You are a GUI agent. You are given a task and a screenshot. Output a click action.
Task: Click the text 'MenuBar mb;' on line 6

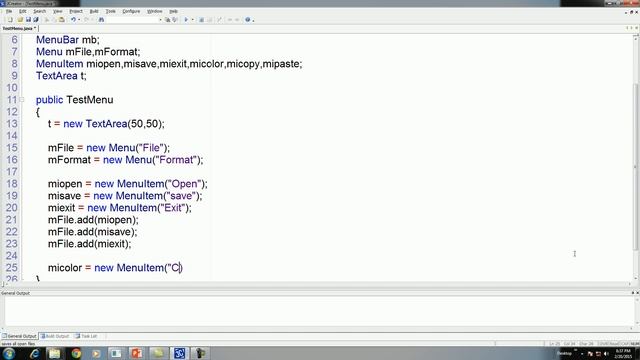[68, 40]
